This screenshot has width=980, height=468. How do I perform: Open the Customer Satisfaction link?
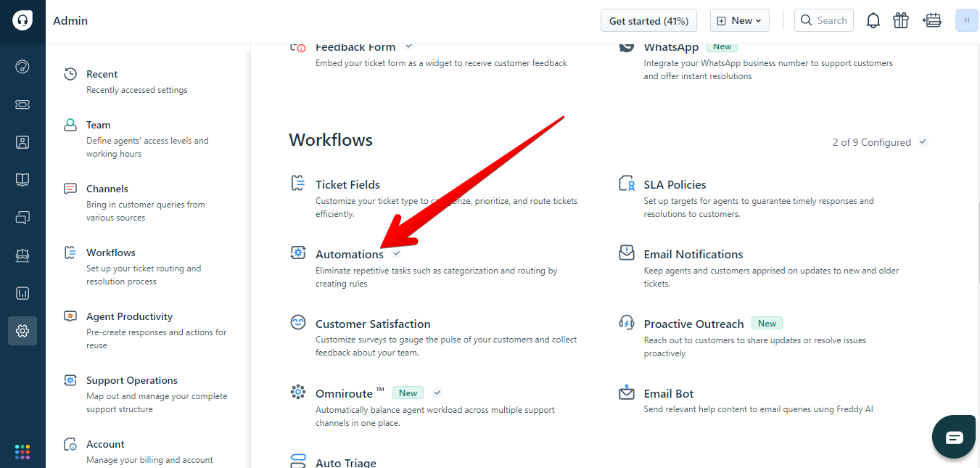click(x=373, y=324)
